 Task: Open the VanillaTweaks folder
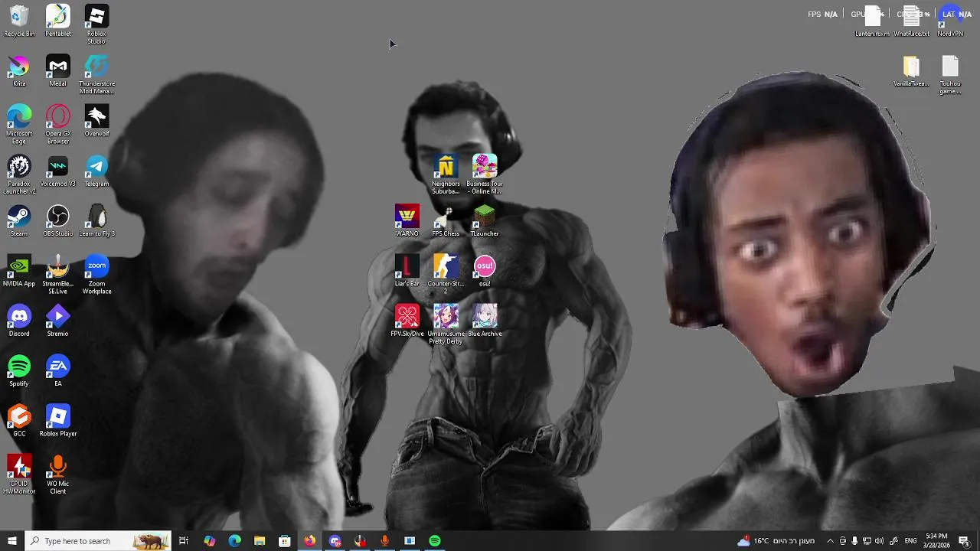click(911, 71)
